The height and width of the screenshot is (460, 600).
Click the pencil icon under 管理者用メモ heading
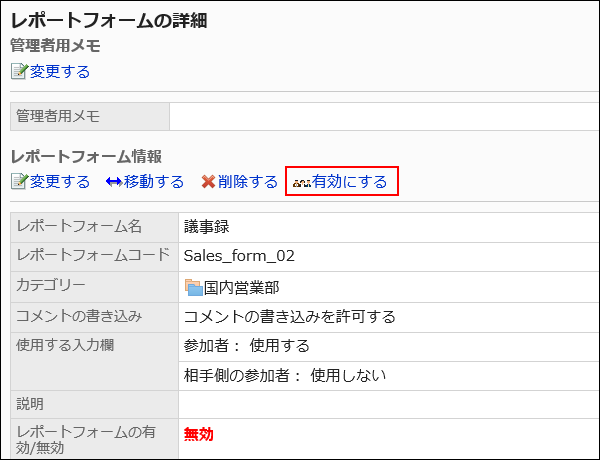[x=19, y=71]
